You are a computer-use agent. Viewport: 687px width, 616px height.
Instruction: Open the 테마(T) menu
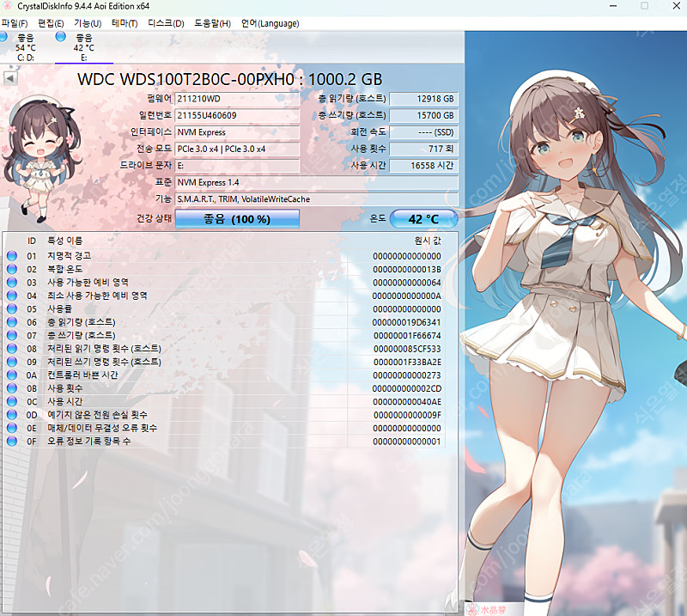(124, 23)
